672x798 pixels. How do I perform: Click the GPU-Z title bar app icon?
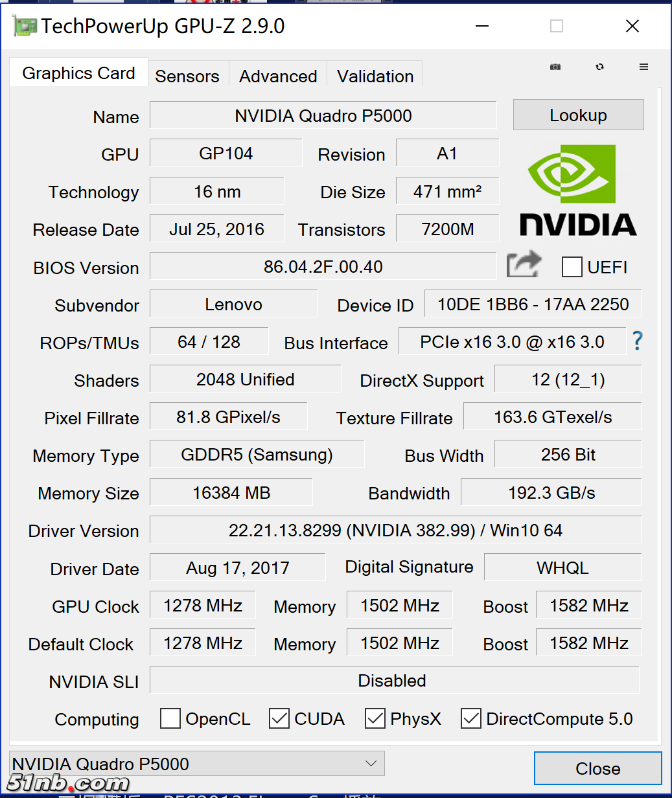[25, 26]
